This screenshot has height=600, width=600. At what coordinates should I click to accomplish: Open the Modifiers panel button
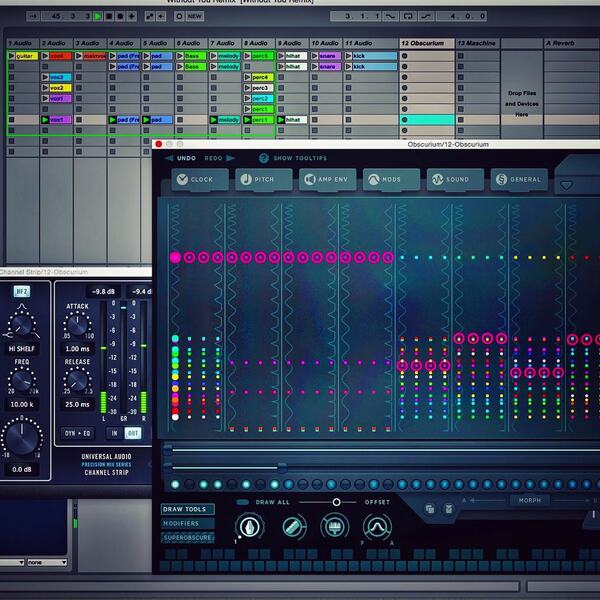188,523
